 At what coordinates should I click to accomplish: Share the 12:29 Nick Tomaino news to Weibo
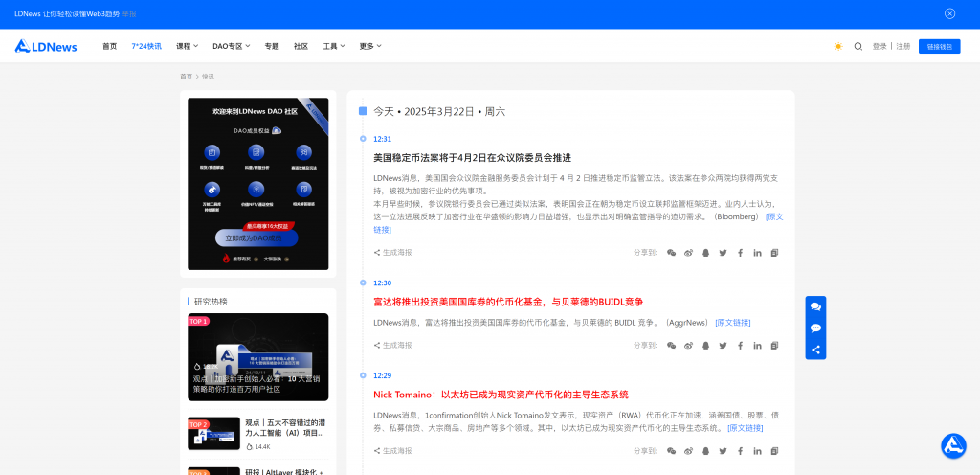point(689,451)
